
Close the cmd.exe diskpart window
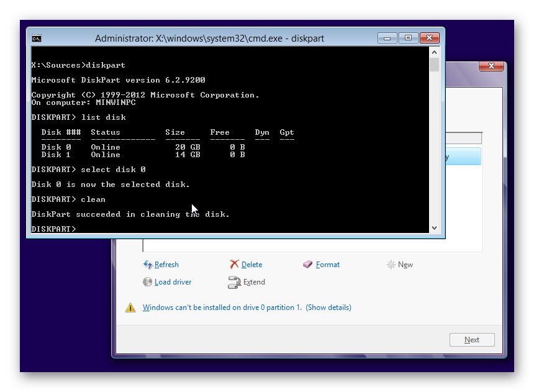pos(430,38)
